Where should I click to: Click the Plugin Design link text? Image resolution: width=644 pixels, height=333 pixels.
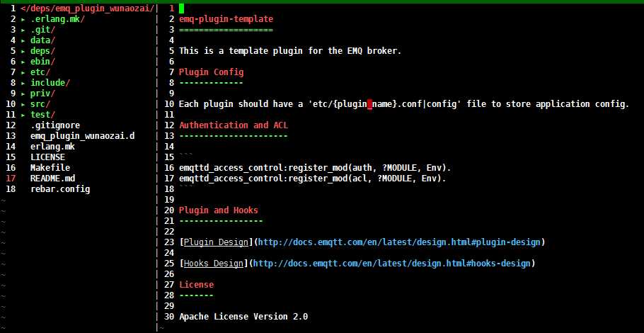click(216, 242)
